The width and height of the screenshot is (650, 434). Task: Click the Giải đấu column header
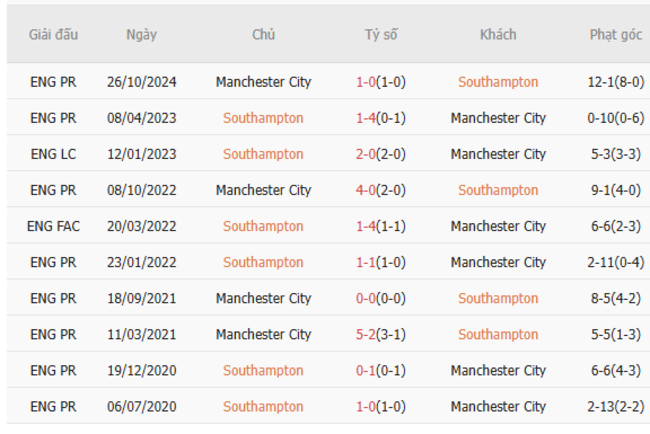pos(53,34)
